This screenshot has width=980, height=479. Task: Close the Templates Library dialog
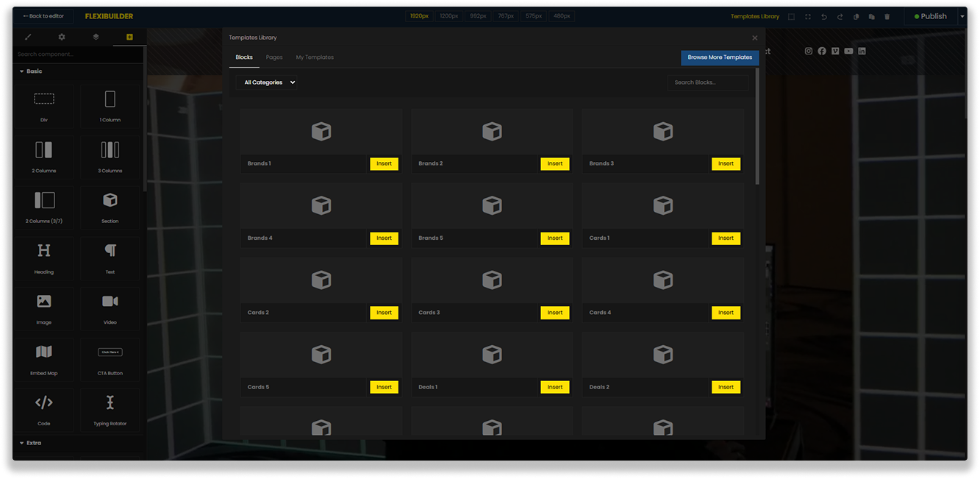pos(754,38)
